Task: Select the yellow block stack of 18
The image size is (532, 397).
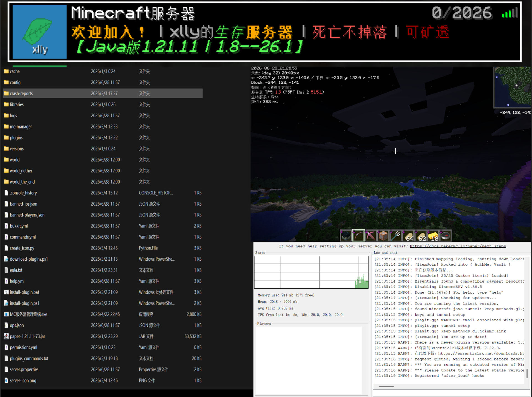Action: (433, 236)
